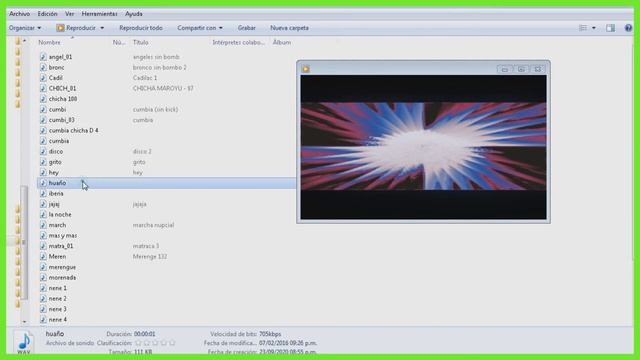Select the hey audio file icon

[43, 172]
